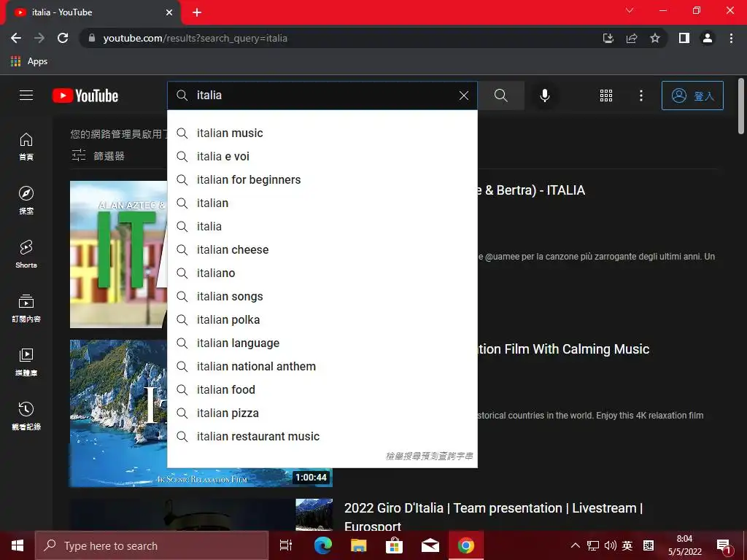
Task: Share this page via the share icon
Action: pyautogui.click(x=632, y=38)
